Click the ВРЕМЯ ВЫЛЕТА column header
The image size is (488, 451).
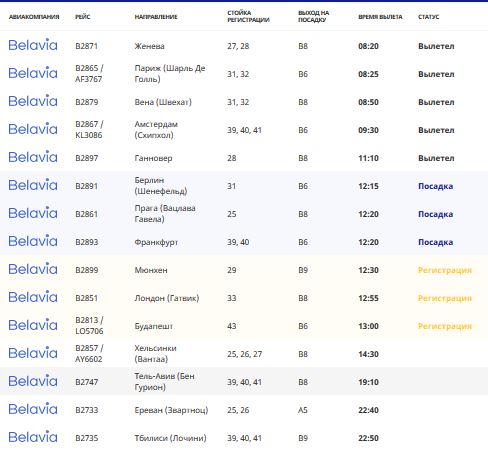pos(380,17)
